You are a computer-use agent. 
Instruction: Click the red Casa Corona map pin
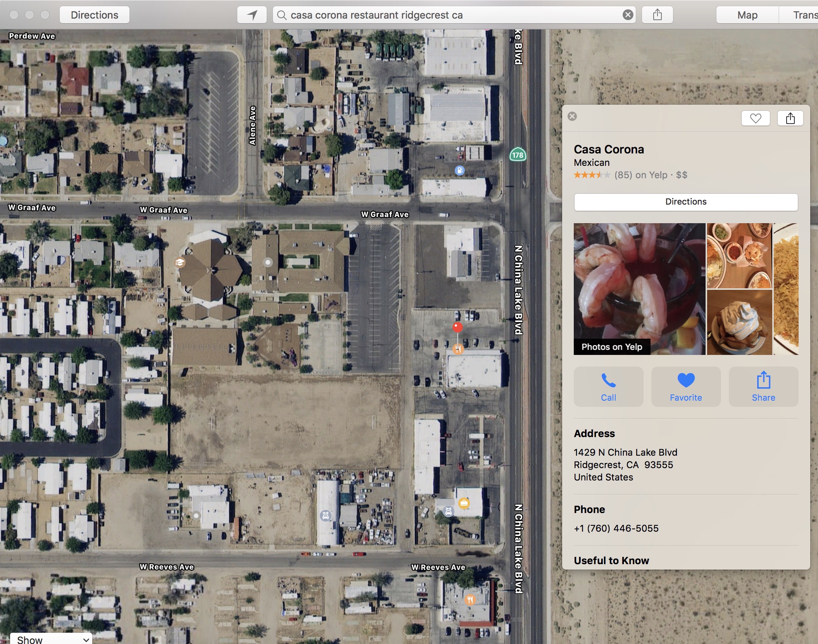click(458, 327)
